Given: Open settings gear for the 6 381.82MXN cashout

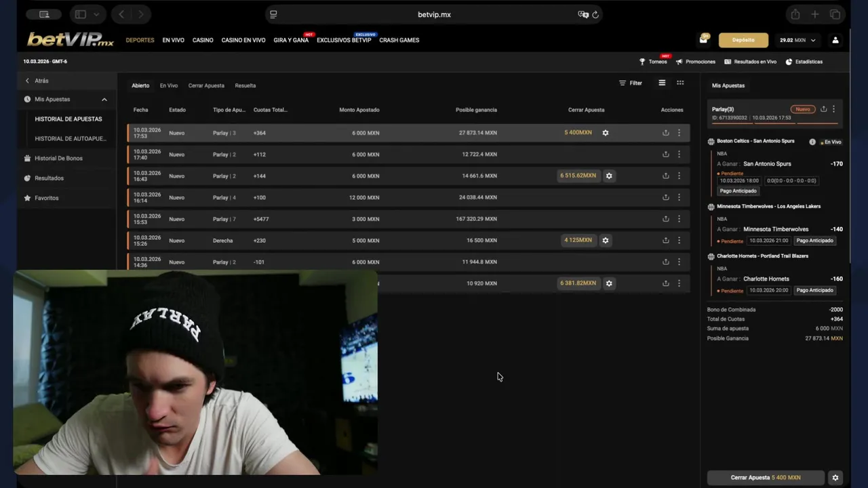Looking at the screenshot, I should point(609,283).
